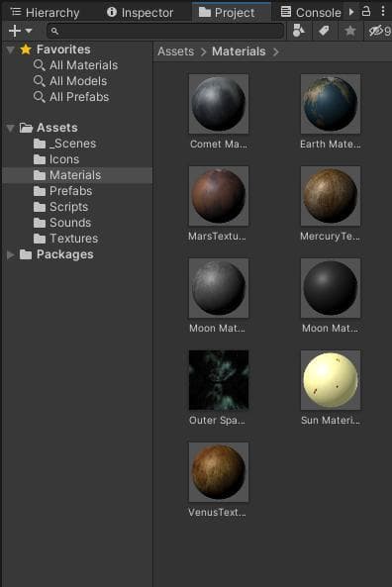
Task: Click Assets in the breadcrumb path
Action: [x=175, y=51]
